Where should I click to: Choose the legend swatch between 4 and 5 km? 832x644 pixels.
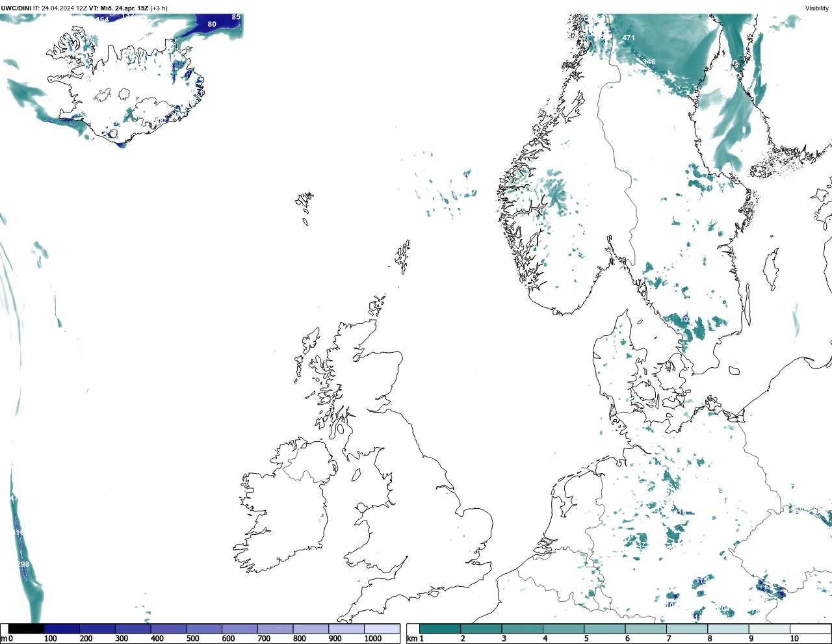pyautogui.click(x=564, y=628)
